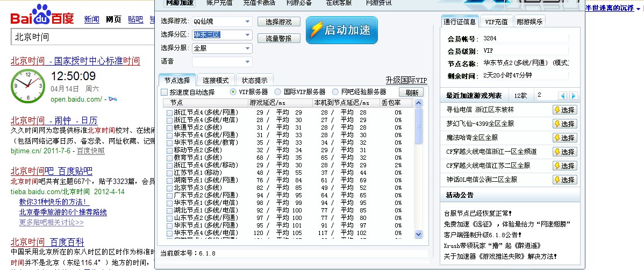Select the 网吧经验服务器 radio button

pyautogui.click(x=335, y=92)
